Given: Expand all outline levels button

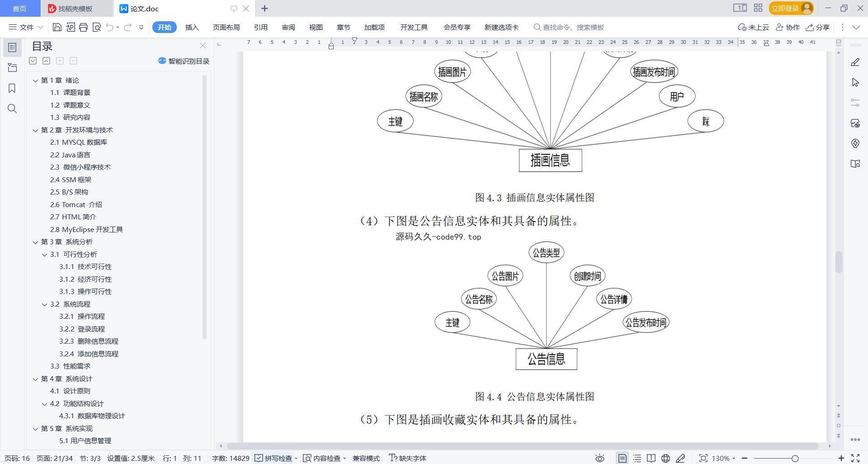Looking at the screenshot, I should 33,61.
